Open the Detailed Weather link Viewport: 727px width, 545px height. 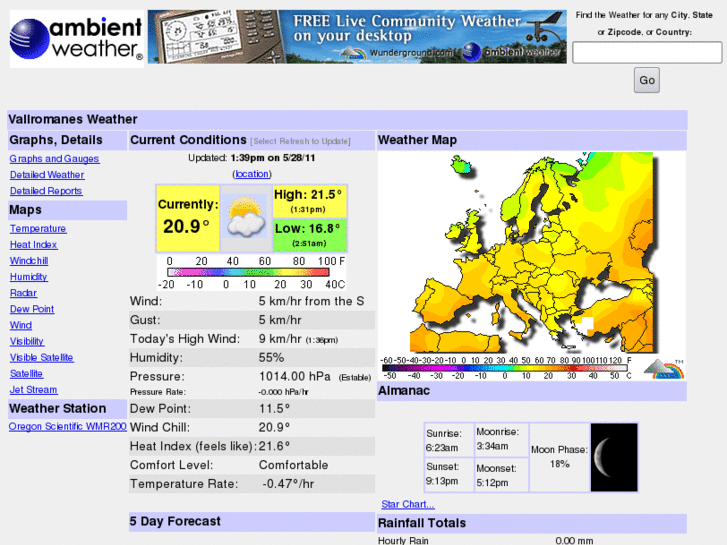tap(47, 175)
